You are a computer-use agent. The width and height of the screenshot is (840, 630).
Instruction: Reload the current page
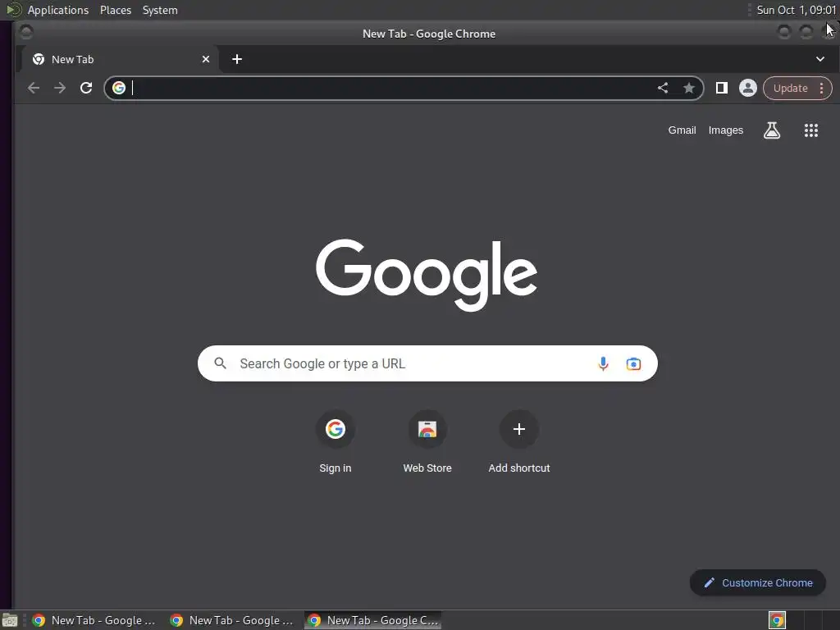pos(86,88)
